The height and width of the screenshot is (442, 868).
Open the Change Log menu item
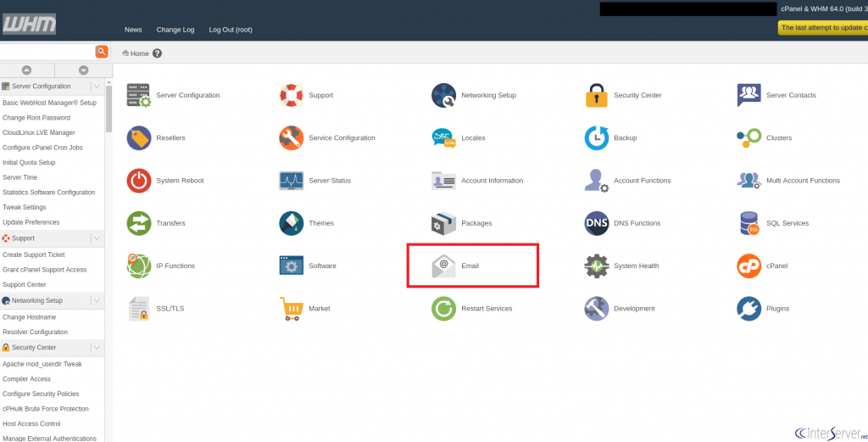(x=175, y=30)
